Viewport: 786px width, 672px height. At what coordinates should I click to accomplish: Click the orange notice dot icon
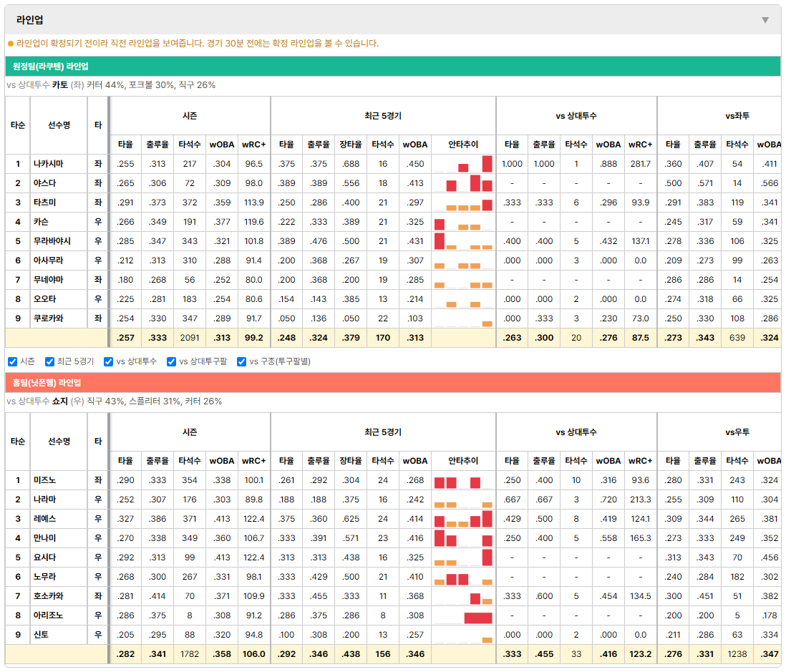(x=11, y=44)
